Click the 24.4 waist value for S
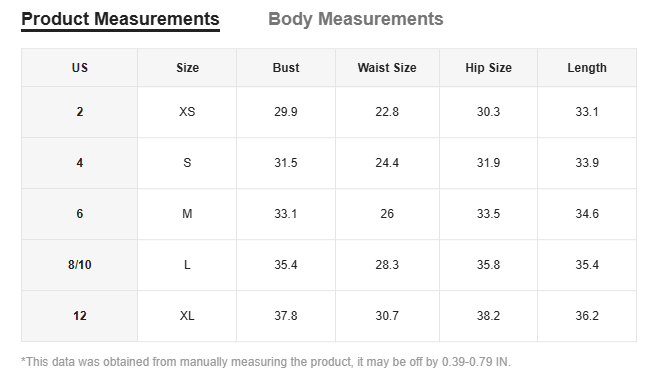The image size is (659, 379). pyautogui.click(x=387, y=163)
